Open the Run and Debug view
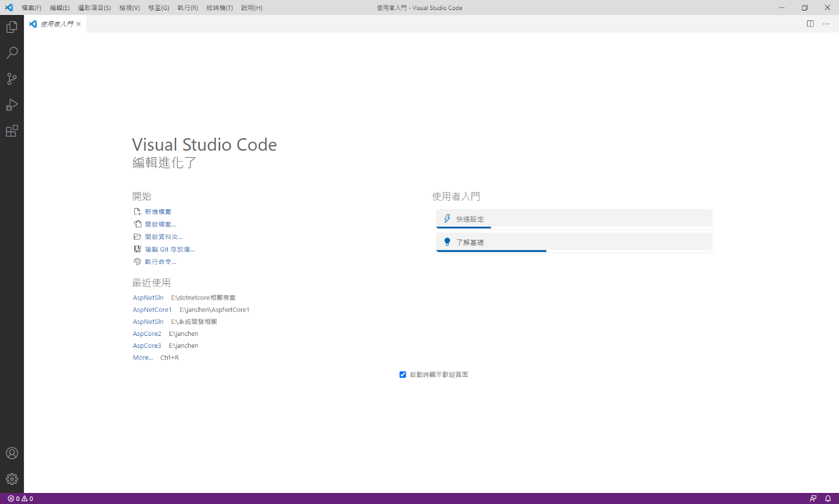The image size is (839, 504). (x=12, y=105)
